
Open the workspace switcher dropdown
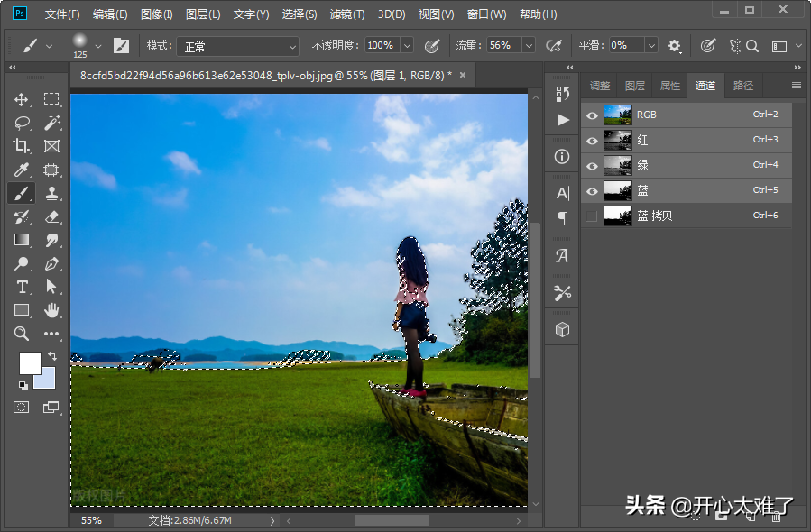(785, 46)
